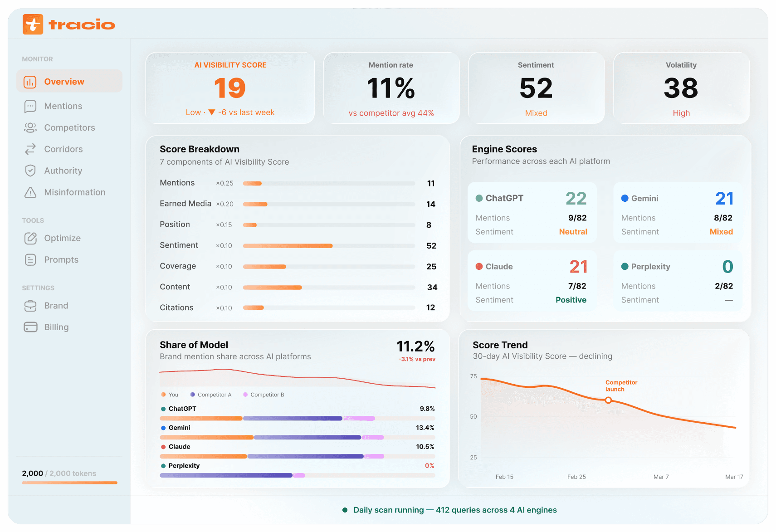Screen dimensions: 776x532
Task: Click the 'Neutral' sentiment under ChatGPT
Action: coord(573,232)
